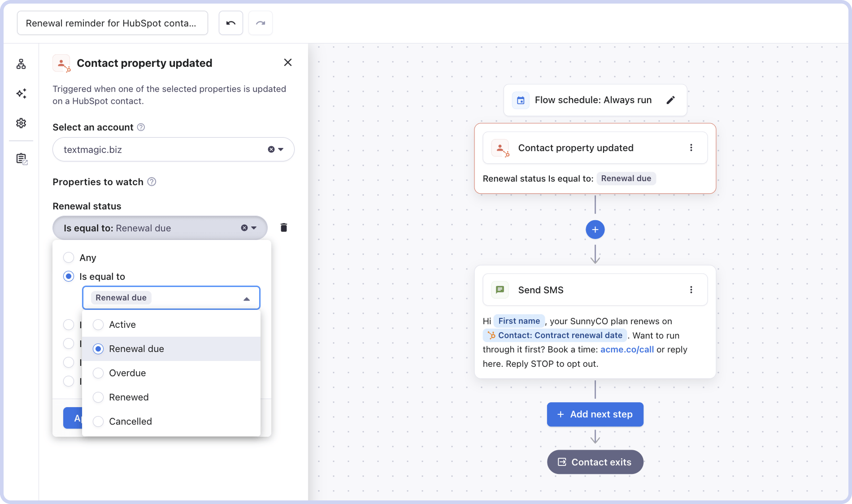Click the Contact exits node
This screenshot has height=504, width=852.
click(595, 462)
